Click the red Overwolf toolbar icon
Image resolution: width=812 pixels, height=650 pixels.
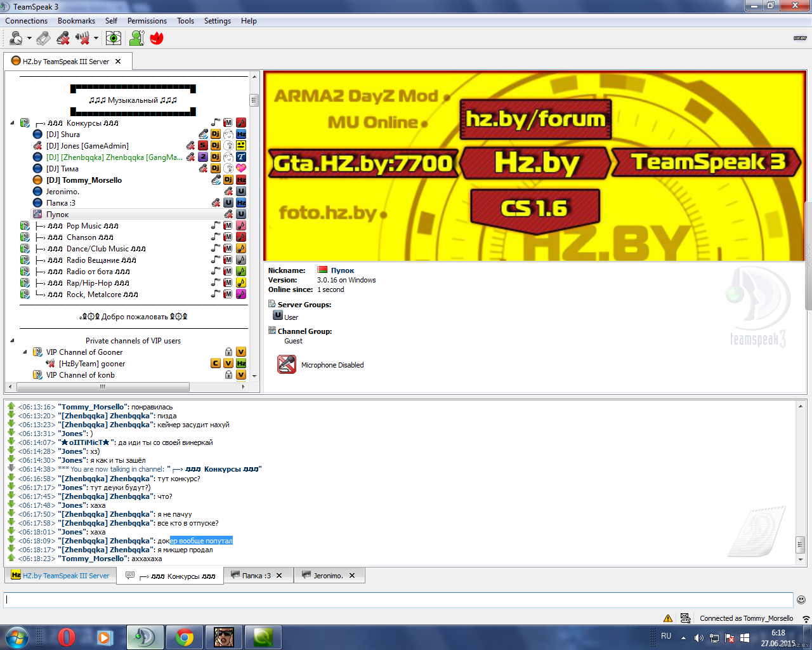point(157,39)
